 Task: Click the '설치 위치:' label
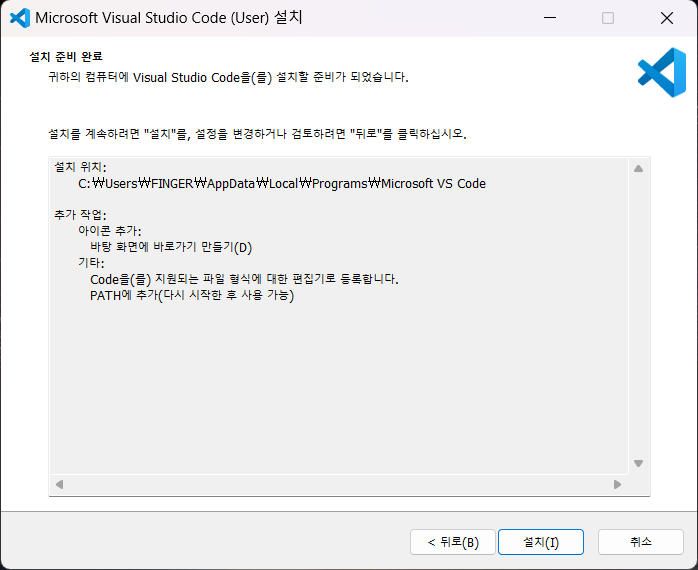(80, 167)
